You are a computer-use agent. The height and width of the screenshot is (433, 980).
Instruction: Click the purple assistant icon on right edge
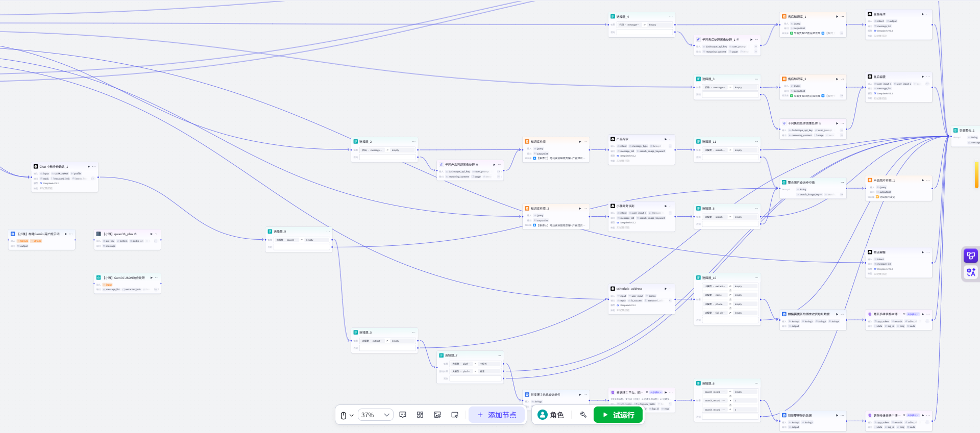[x=971, y=256]
